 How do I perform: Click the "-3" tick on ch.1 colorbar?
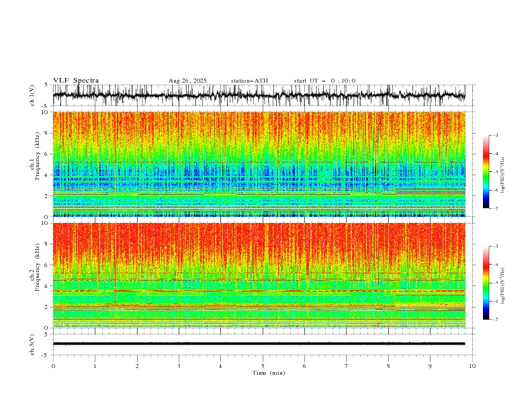(x=495, y=135)
